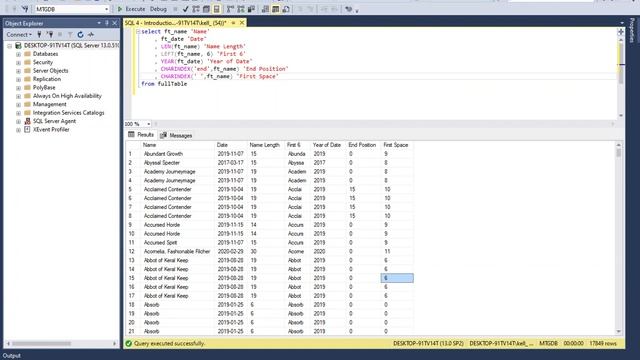Viewport: 640px width, 360px height.
Task: Click the Connect Object Explorer plug icon
Action: point(39,35)
